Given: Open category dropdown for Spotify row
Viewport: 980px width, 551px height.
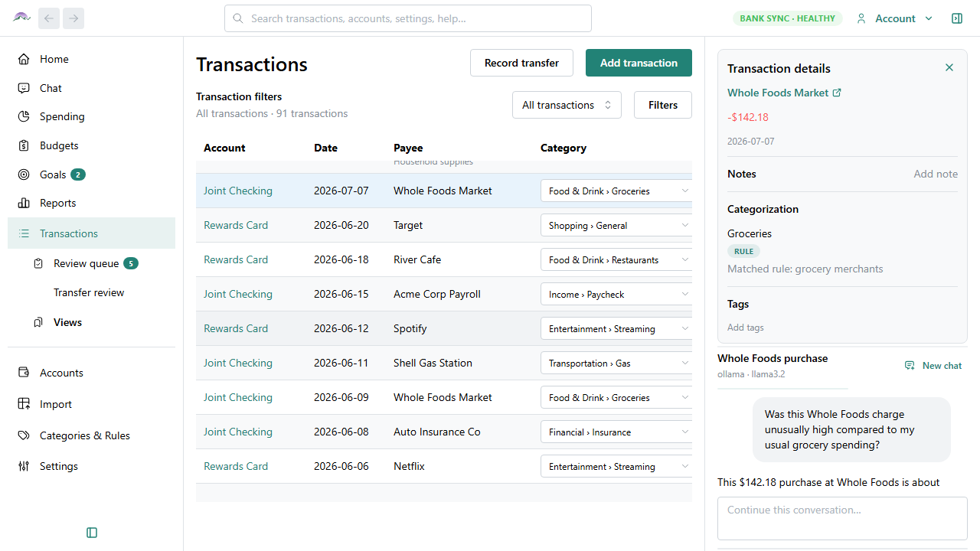Looking at the screenshot, I should point(616,328).
